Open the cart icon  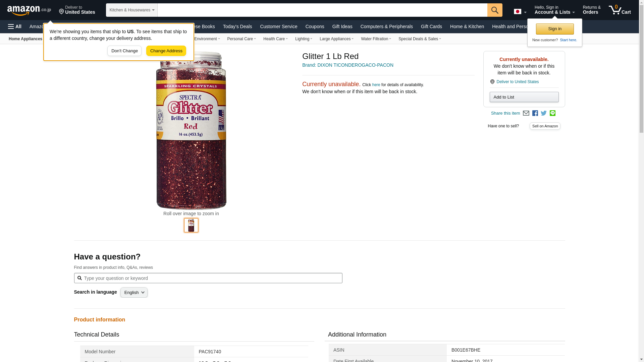pyautogui.click(x=620, y=10)
